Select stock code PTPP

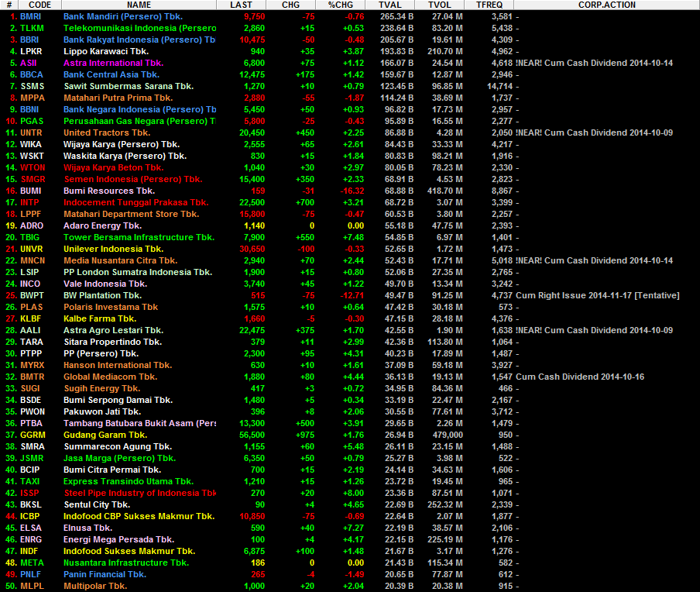(x=31, y=353)
